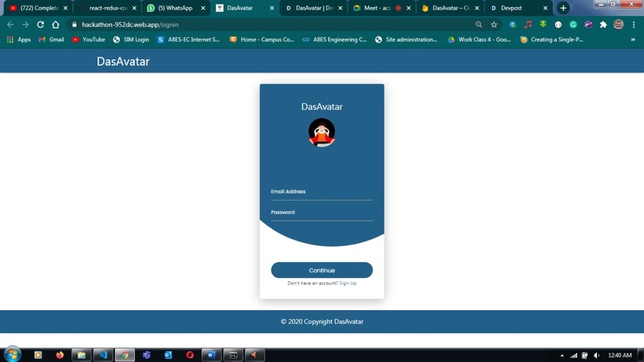Open a new browser tab
This screenshot has height=362, width=644.
click(563, 8)
